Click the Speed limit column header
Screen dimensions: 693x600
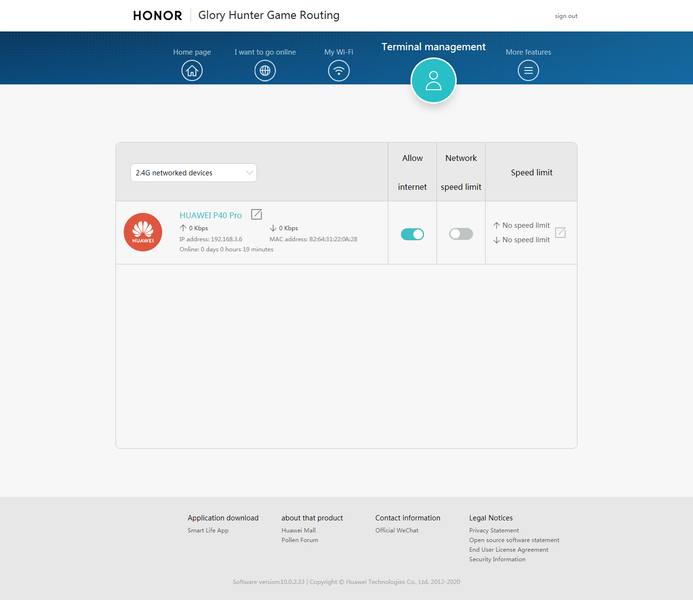tap(531, 172)
